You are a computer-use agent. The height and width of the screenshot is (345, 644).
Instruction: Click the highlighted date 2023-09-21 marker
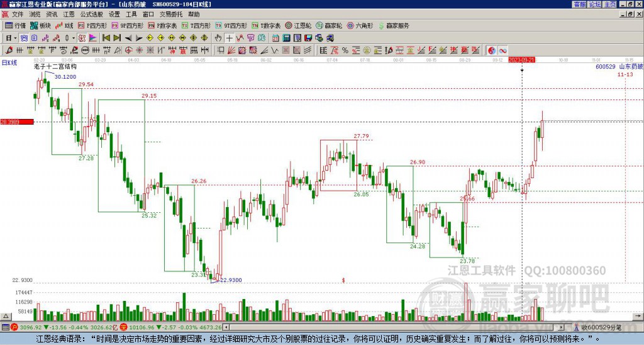(521, 60)
